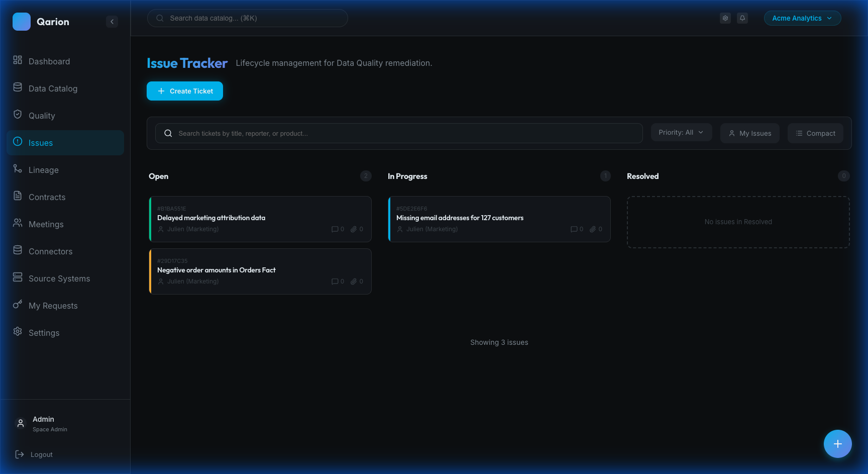
Task: Open the Acme Analytics workspace dropdown
Action: point(802,18)
